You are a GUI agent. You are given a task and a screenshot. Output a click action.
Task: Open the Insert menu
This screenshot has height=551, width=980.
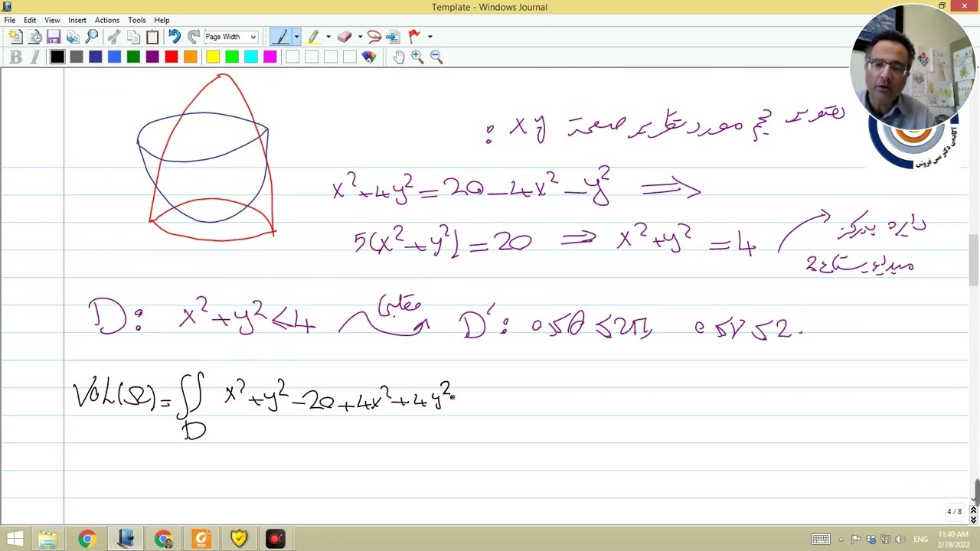pos(77,20)
